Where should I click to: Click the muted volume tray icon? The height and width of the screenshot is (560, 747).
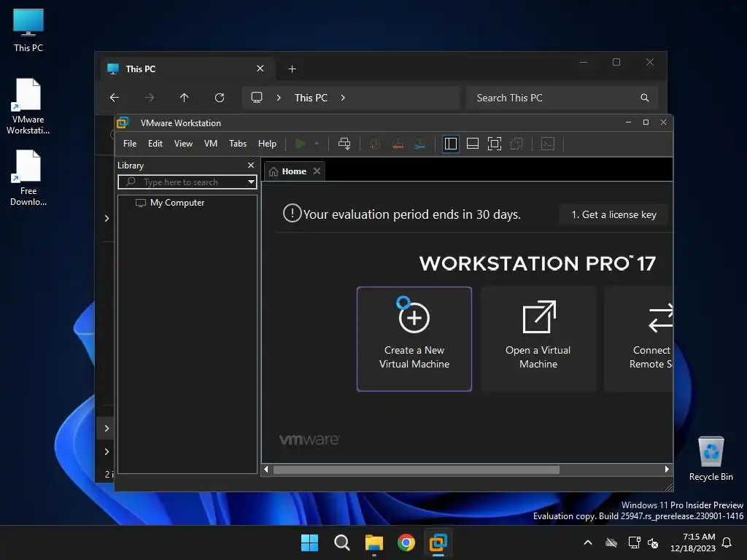click(x=653, y=542)
